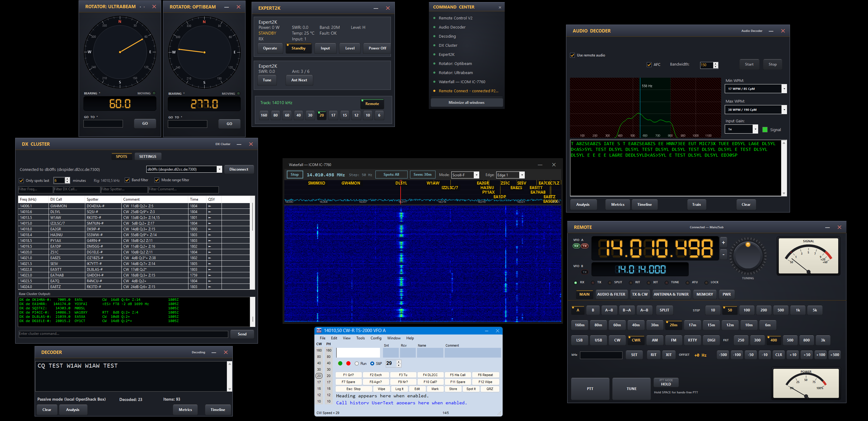Click the QSY arrow in the DL5YL row
Screen dimensions: 868x421
210,212
